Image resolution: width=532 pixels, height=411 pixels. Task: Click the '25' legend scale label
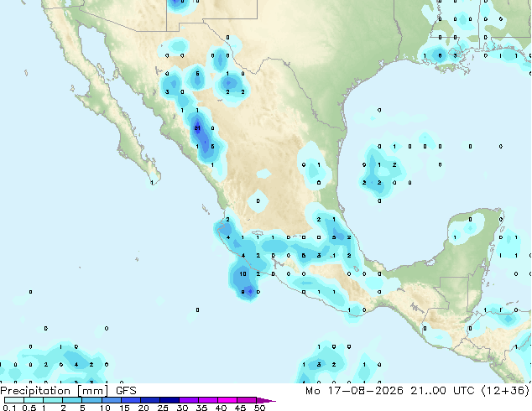(163, 408)
